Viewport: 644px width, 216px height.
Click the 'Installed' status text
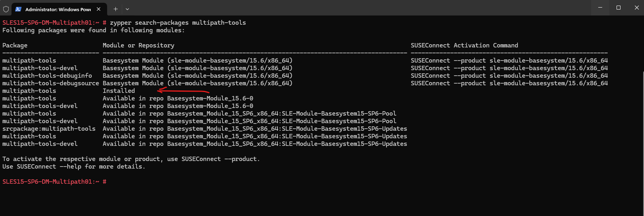coord(119,91)
